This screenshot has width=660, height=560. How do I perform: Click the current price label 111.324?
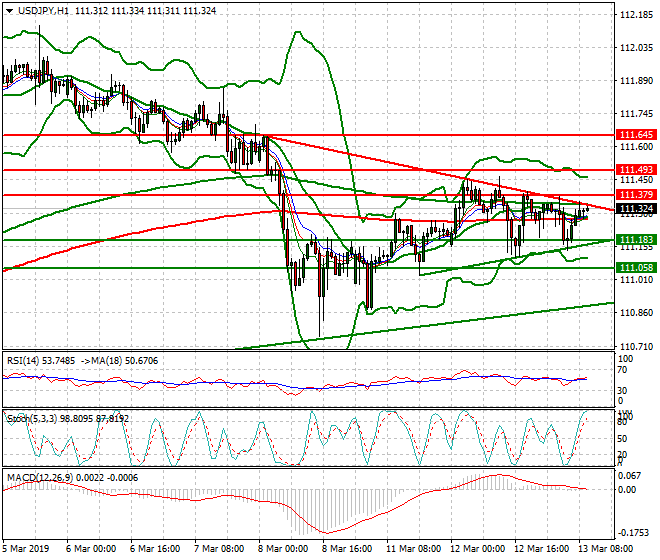636,208
